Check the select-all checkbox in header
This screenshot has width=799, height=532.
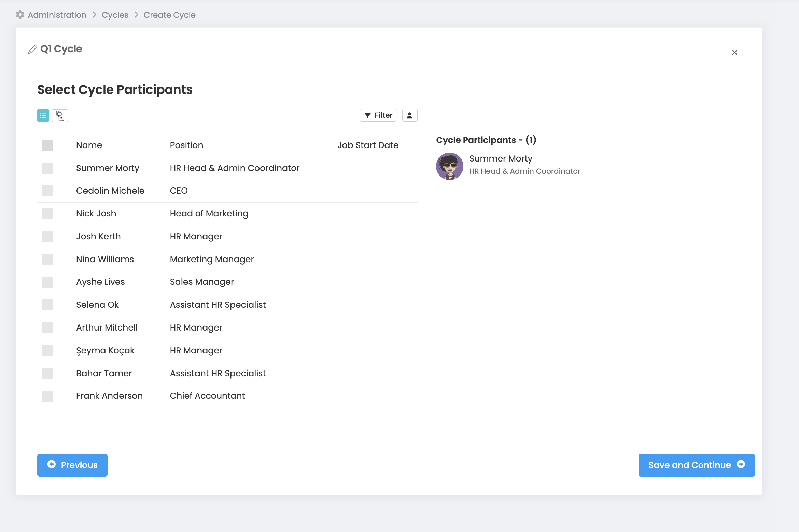pos(48,145)
